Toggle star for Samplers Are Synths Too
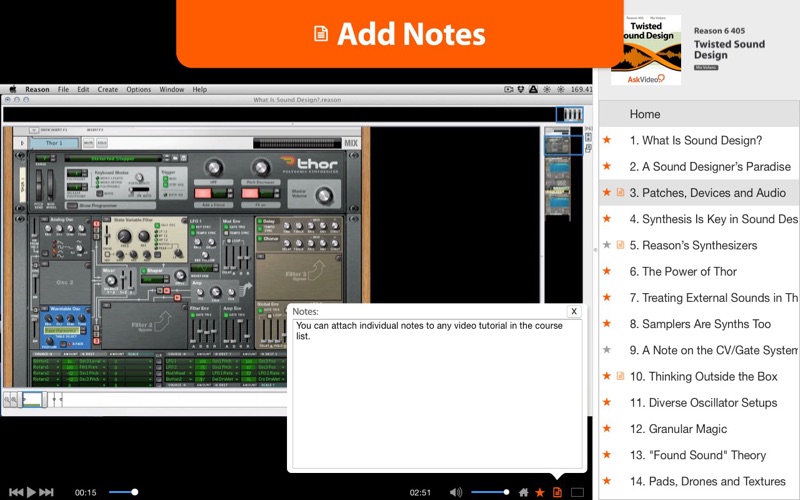Viewport: 800px width, 500px height. tap(607, 323)
